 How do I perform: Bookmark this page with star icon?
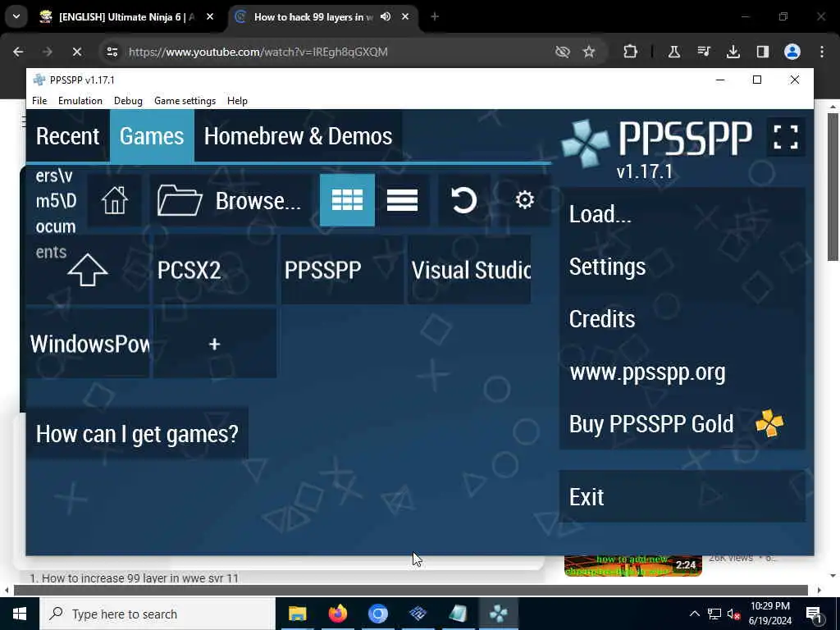589,52
